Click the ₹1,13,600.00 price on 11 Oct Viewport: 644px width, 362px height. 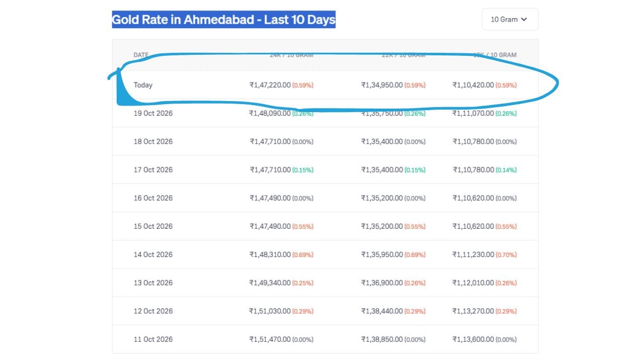coord(473,339)
